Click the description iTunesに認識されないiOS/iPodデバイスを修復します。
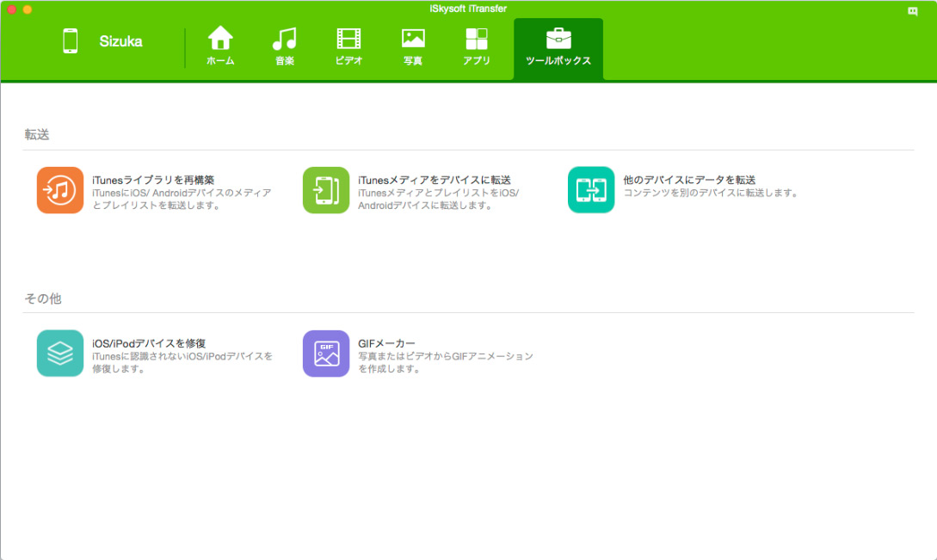The width and height of the screenshot is (937, 560). pyautogui.click(x=182, y=362)
